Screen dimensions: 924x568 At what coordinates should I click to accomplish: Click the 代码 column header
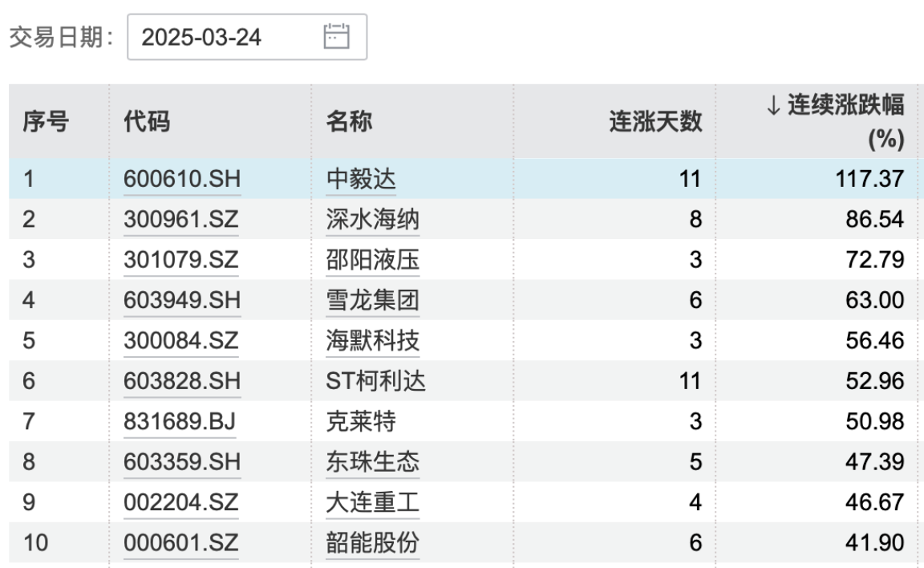[x=147, y=122]
